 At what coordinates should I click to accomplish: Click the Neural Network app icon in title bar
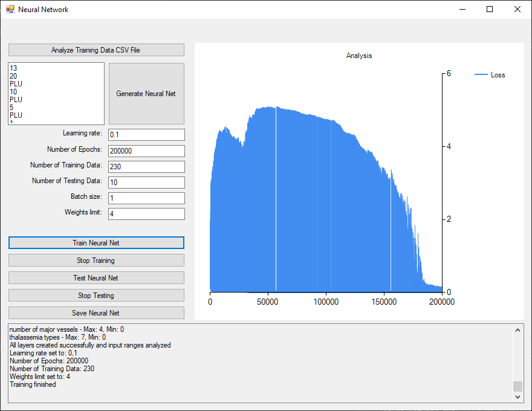10,9
